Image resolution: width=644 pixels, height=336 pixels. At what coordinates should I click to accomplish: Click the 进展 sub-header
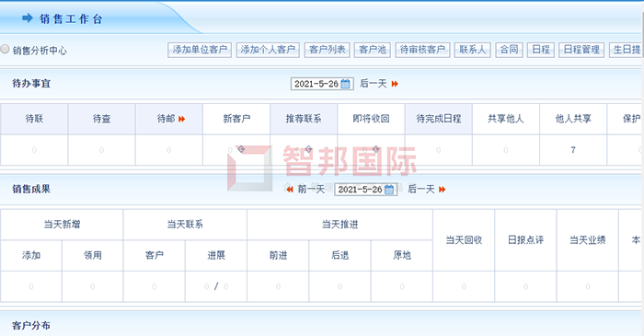(x=216, y=256)
